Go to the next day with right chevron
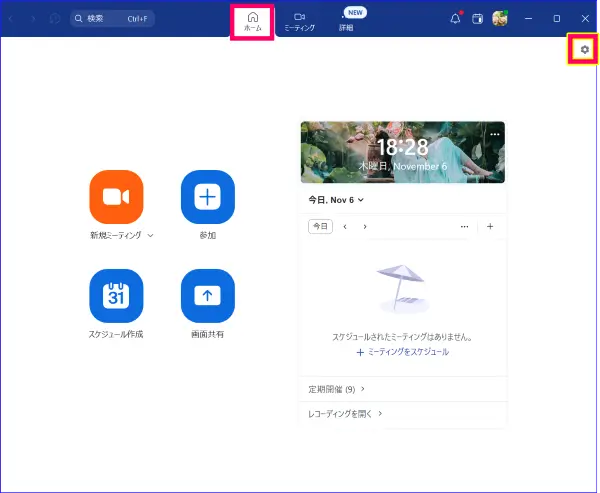The image size is (600, 493). [365, 227]
